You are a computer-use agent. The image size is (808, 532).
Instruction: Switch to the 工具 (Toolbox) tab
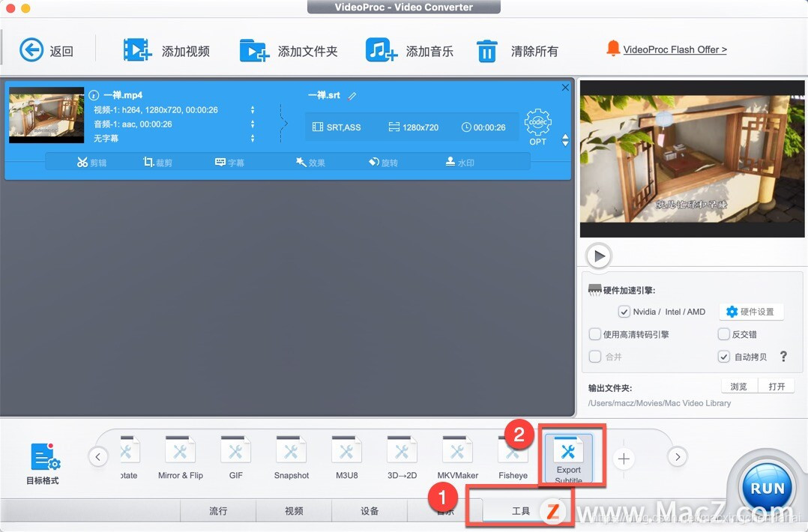pos(520,510)
